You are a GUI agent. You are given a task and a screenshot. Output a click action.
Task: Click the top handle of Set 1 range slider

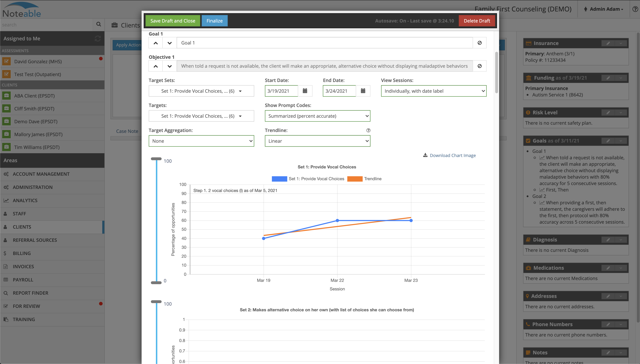156,159
